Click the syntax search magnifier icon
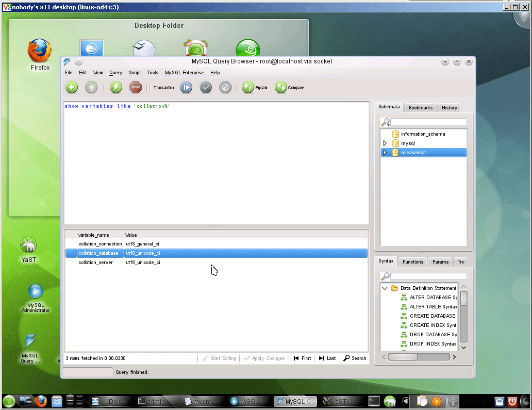The image size is (532, 410). (385, 276)
